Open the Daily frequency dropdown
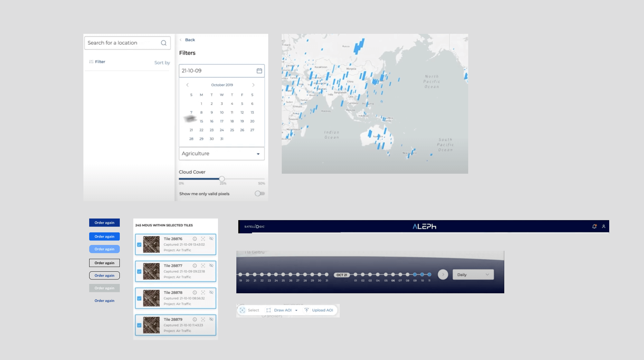The width and height of the screenshot is (644, 360). (x=473, y=275)
